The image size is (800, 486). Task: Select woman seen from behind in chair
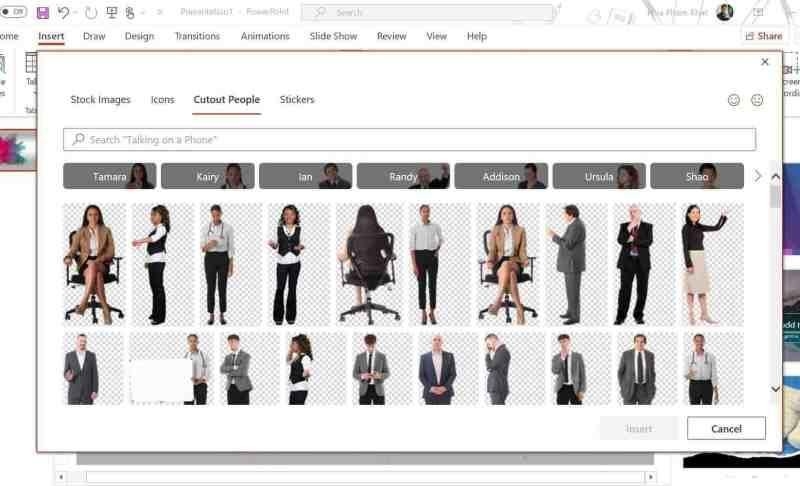coord(369,264)
